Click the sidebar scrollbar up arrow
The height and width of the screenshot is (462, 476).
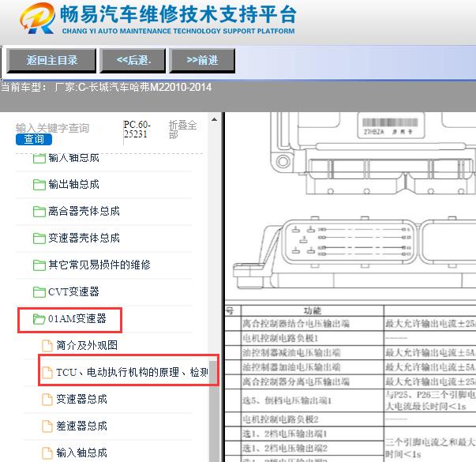coord(215,119)
